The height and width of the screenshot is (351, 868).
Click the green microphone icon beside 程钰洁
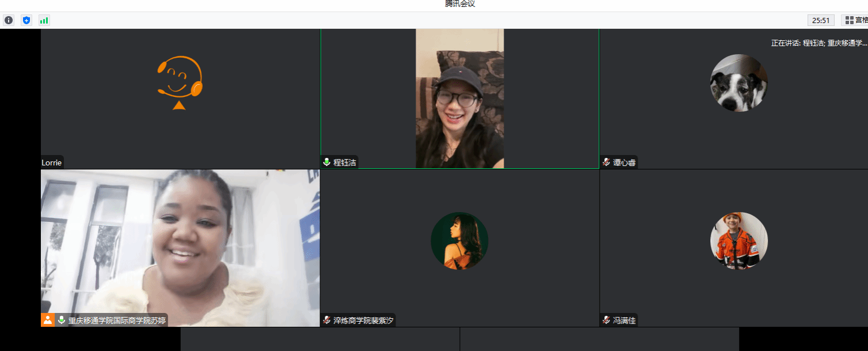327,163
